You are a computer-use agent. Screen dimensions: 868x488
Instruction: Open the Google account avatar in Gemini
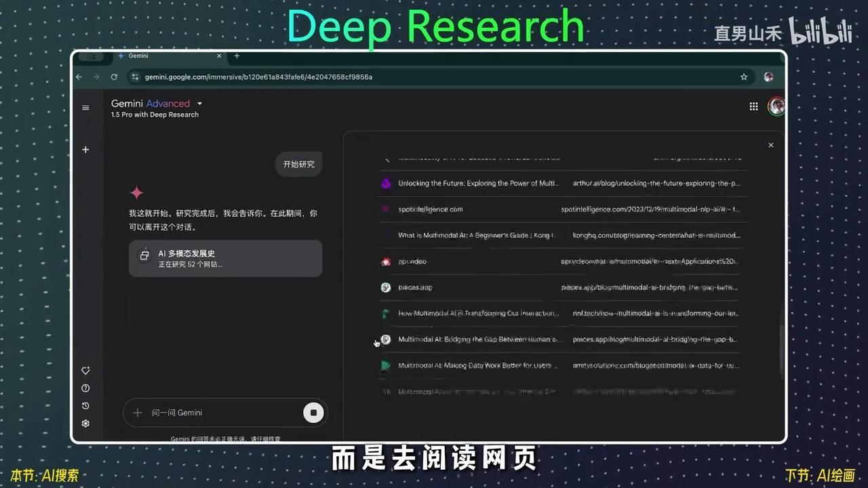click(x=776, y=106)
